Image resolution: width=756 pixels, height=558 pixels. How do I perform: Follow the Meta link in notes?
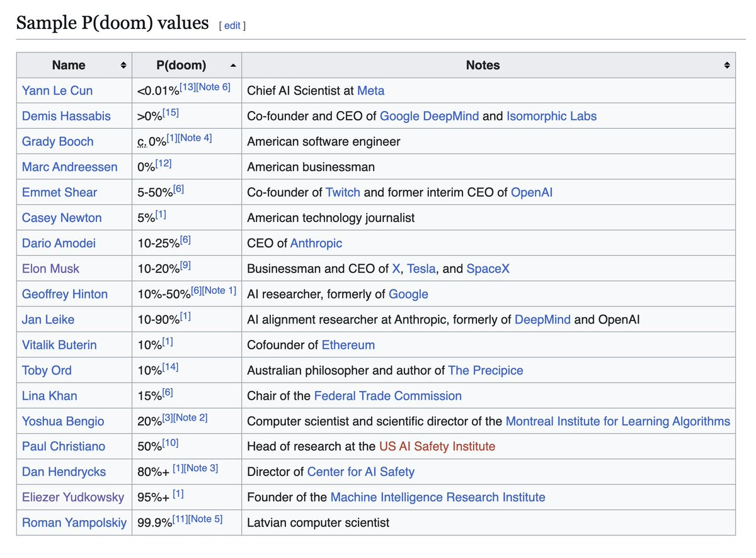pyautogui.click(x=370, y=91)
